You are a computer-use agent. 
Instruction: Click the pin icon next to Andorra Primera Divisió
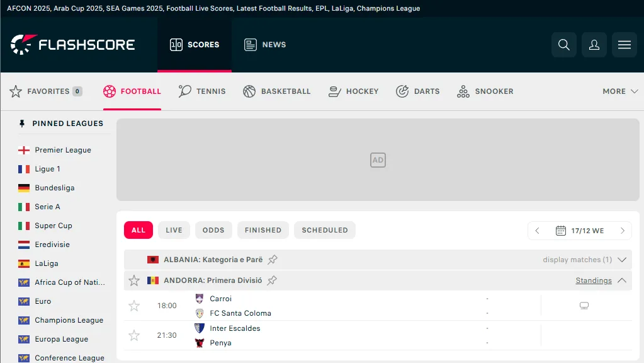[x=272, y=280]
